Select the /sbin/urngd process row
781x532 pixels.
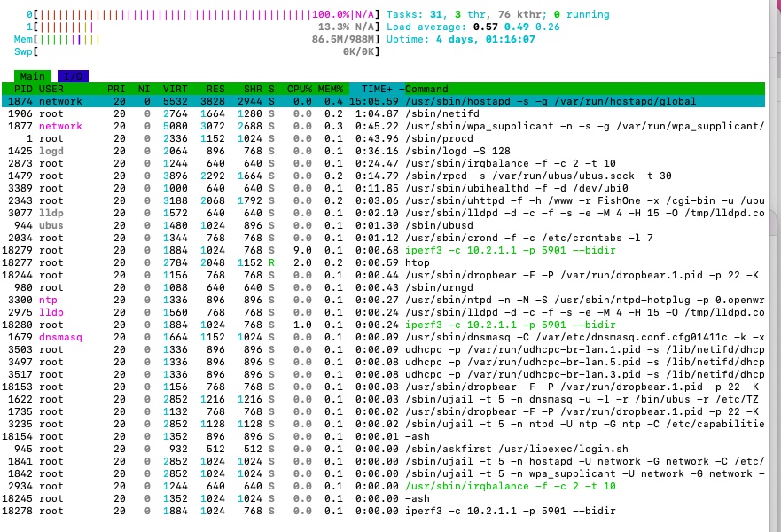pyautogui.click(x=383, y=287)
